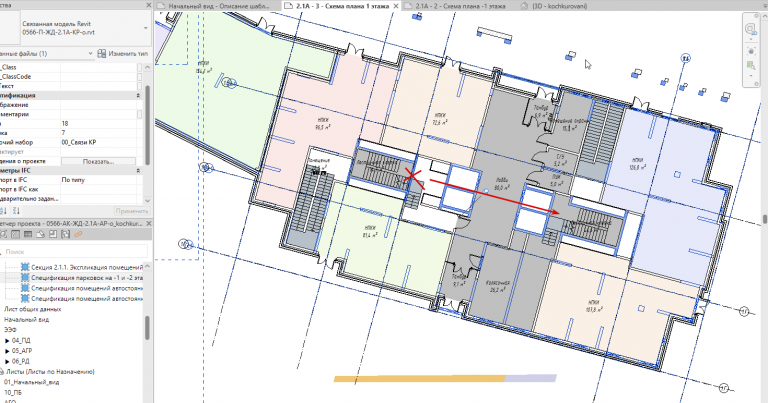Image resolution: width=768 pixels, height=403 pixels.
Task: Click hatched grid icon in Project Browser toolbar
Action: [x=16, y=235]
